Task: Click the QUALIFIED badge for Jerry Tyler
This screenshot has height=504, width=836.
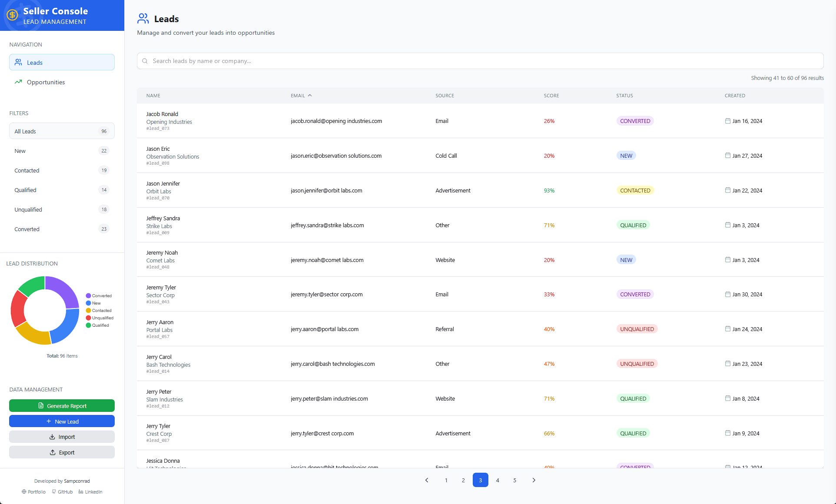Action: 633,433
